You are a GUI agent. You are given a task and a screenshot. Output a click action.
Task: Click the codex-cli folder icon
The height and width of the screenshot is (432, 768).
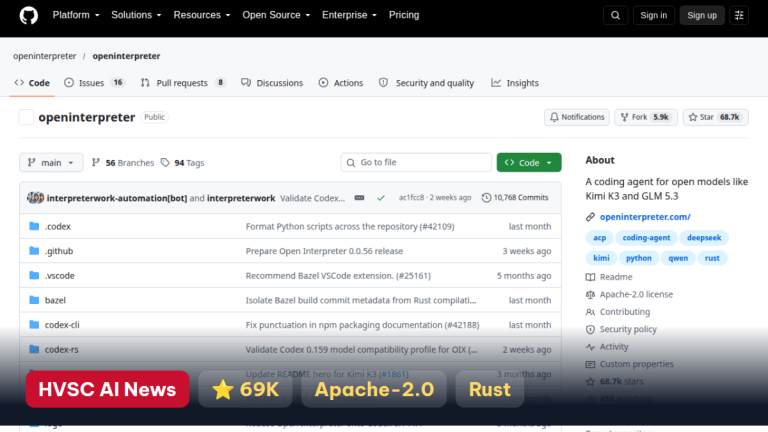[34, 325]
